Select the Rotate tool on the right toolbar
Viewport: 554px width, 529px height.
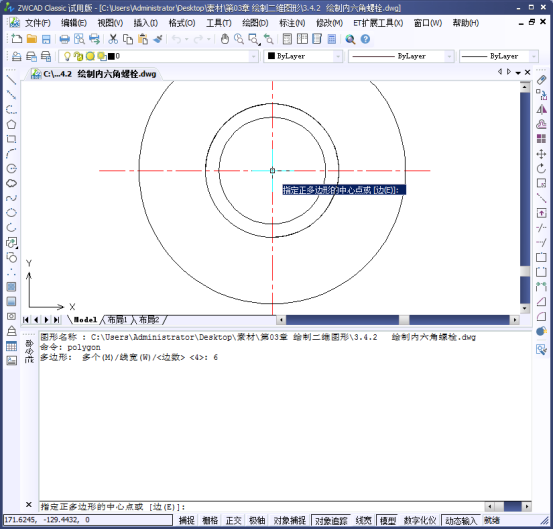coord(541,169)
